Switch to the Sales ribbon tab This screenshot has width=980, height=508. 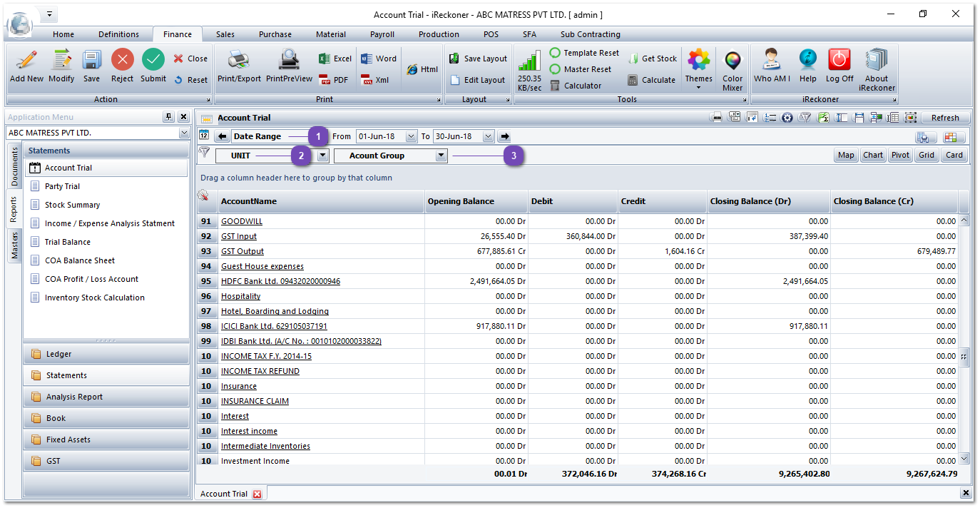225,34
